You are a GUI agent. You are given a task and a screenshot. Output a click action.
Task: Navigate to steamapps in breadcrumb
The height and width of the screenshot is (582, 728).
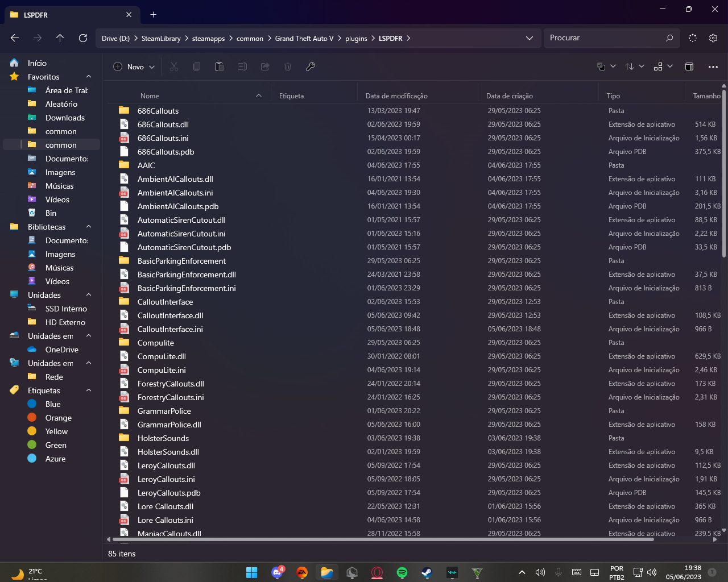tap(208, 38)
